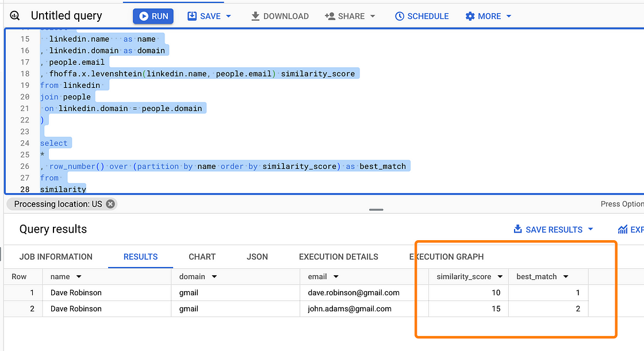Open the EXECUTION GRAPH tab
Screen dimensions: 644x351
point(446,257)
